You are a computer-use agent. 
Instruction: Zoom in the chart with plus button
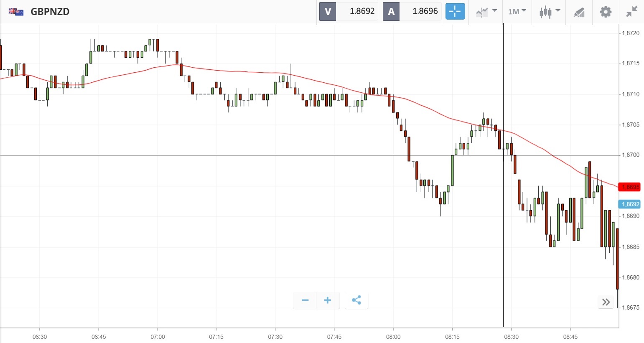pos(328,300)
